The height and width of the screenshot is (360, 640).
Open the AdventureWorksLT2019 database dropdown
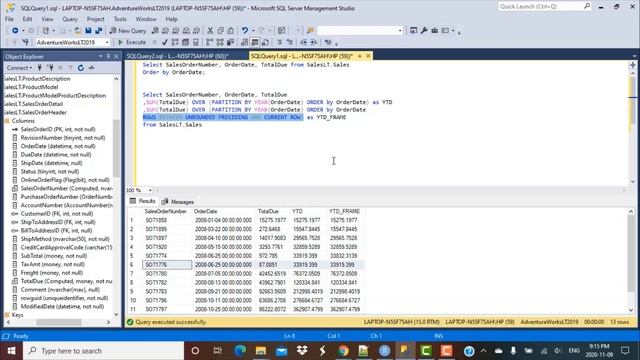coord(107,42)
